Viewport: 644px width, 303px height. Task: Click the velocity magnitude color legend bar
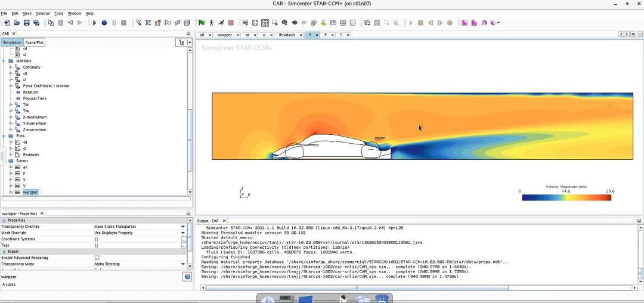pos(566,197)
